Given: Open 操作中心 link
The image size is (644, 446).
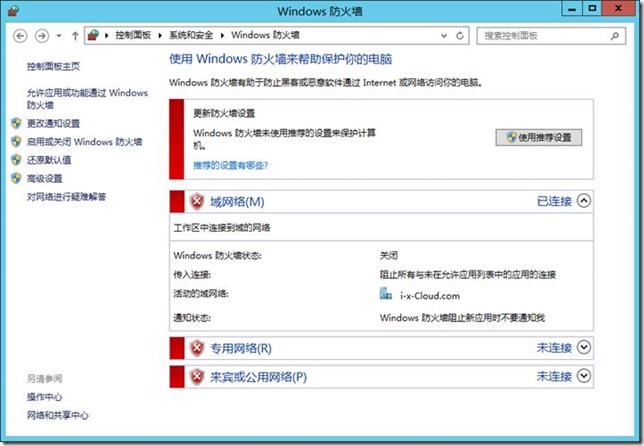Looking at the screenshot, I should coord(44,397).
